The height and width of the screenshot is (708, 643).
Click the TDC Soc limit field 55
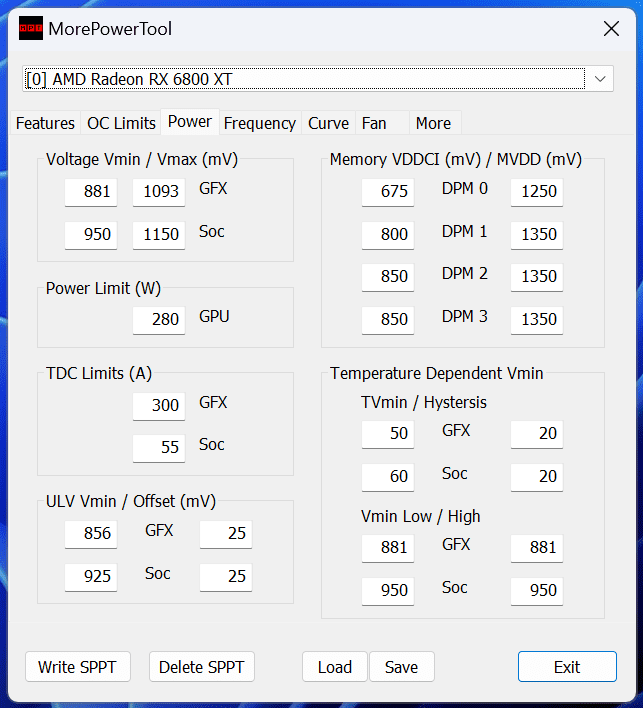159,448
